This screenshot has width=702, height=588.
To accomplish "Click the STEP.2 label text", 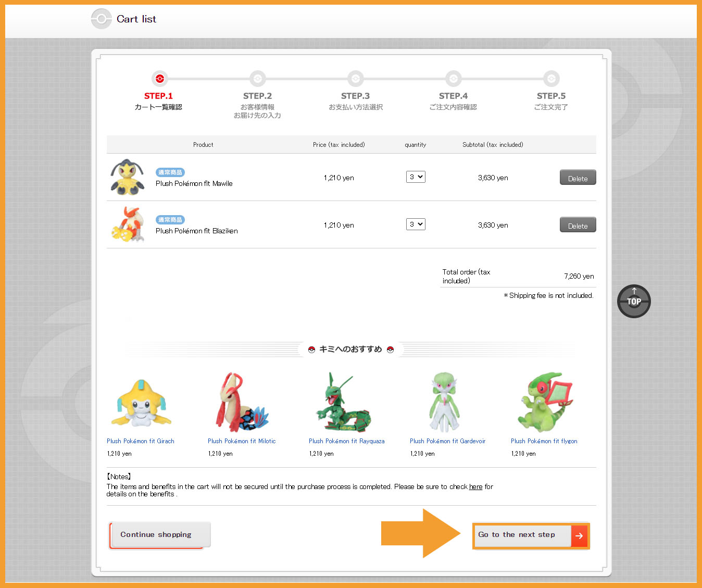I will [x=257, y=96].
